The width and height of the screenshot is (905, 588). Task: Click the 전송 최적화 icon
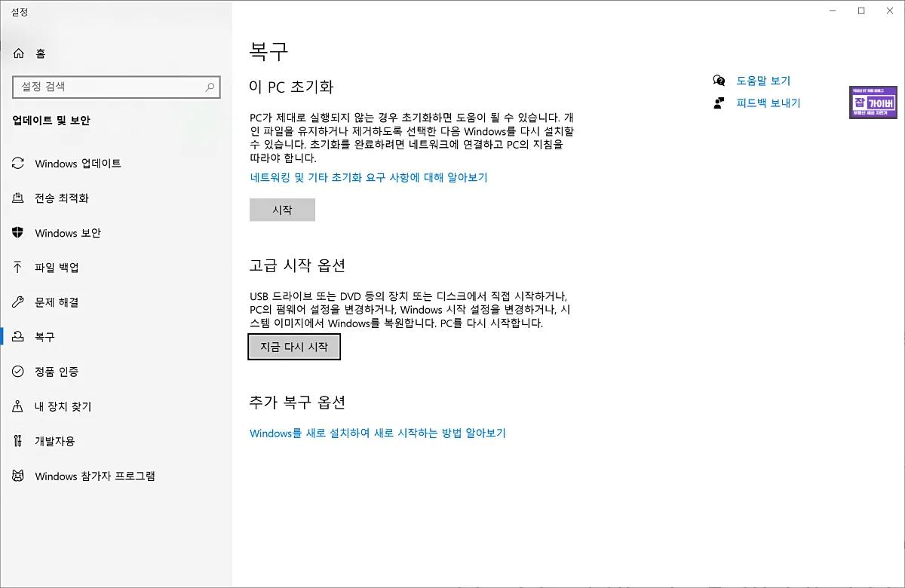[x=19, y=198]
